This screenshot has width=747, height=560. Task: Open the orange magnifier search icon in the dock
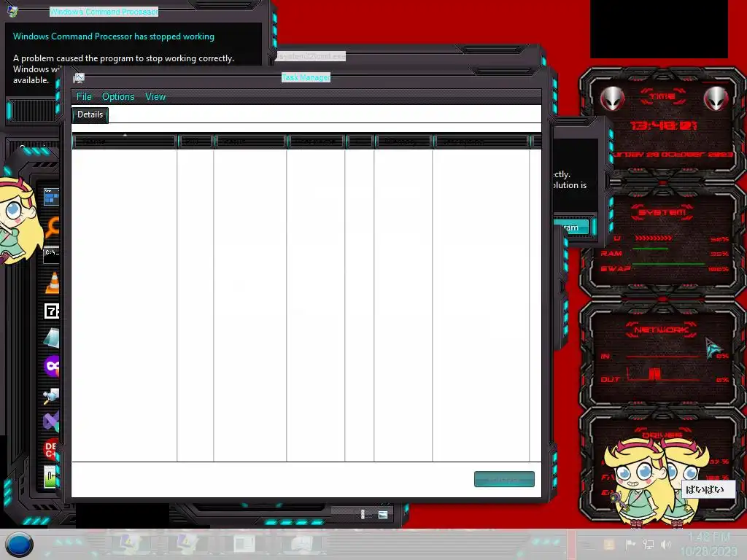pyautogui.click(x=52, y=227)
